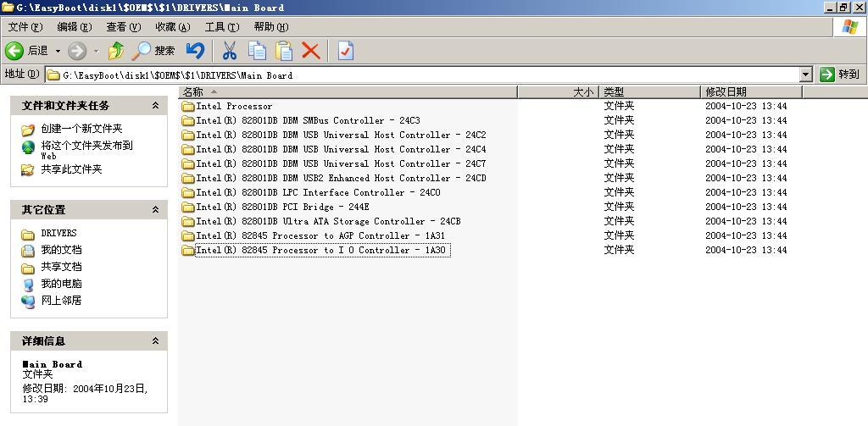Open the forward history dropdown arrow

(x=96, y=51)
